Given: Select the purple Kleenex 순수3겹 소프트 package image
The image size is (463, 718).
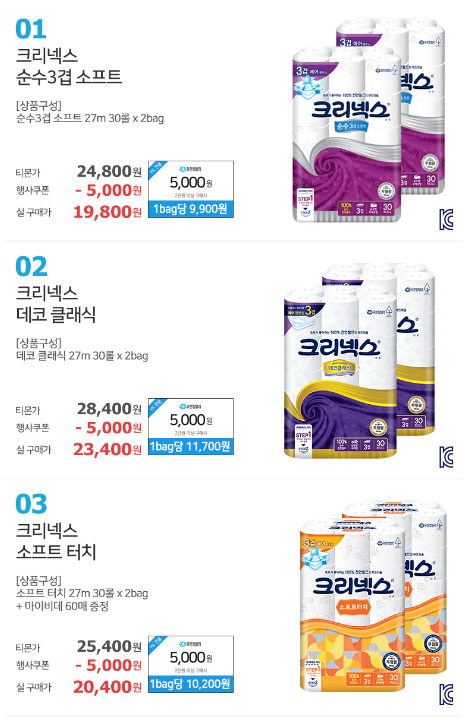Looking at the screenshot, I should coord(369,121).
